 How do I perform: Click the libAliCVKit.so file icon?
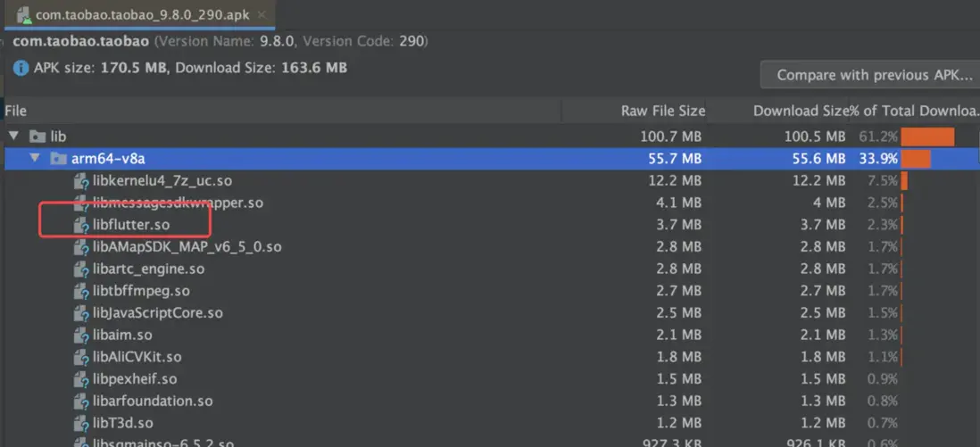[x=82, y=357]
